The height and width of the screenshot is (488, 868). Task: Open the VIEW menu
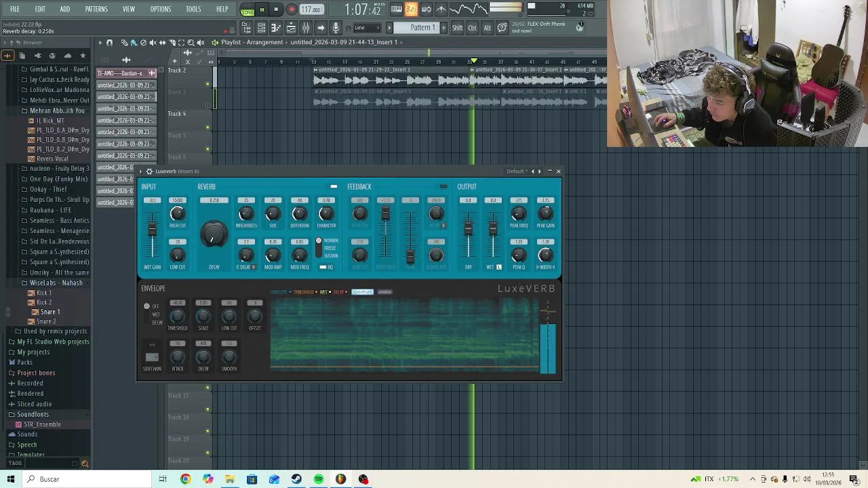(x=128, y=9)
